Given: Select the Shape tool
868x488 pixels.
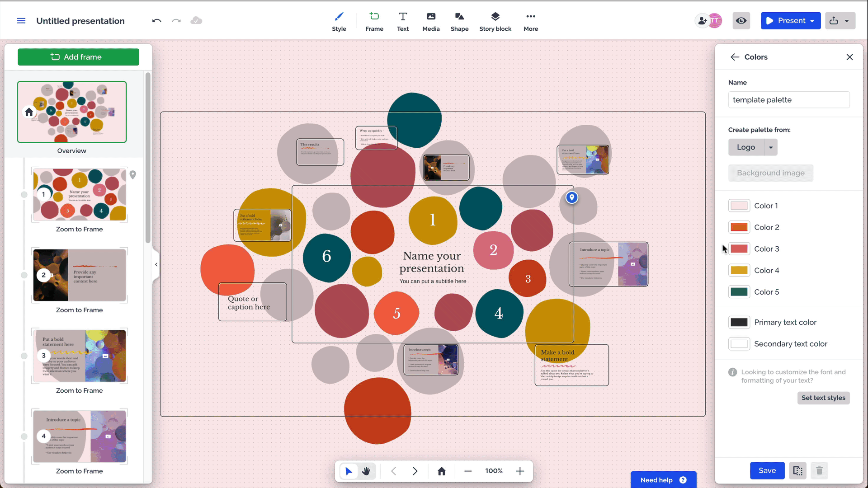Looking at the screenshot, I should (x=459, y=21).
